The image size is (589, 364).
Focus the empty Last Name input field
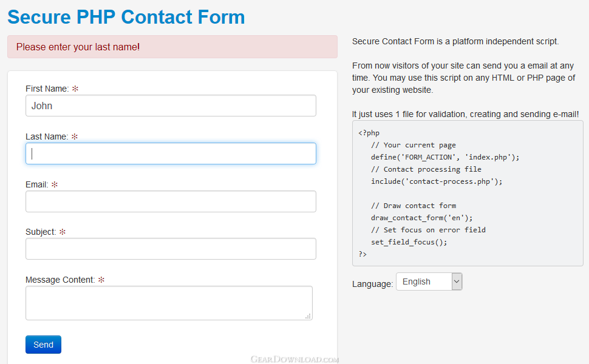coord(171,153)
